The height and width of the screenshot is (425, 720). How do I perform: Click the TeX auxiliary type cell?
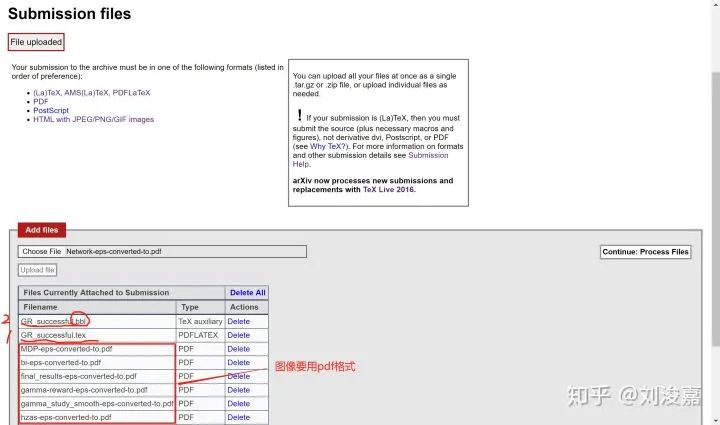[x=200, y=321]
